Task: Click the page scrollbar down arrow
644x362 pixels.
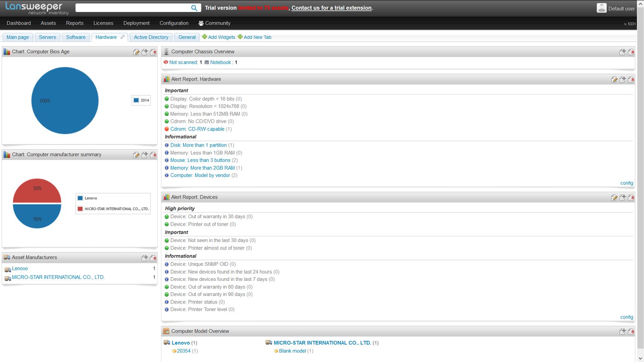Action: [x=640, y=358]
